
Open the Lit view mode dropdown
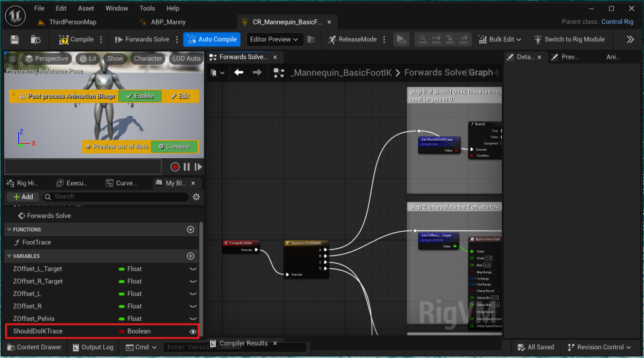[88, 58]
